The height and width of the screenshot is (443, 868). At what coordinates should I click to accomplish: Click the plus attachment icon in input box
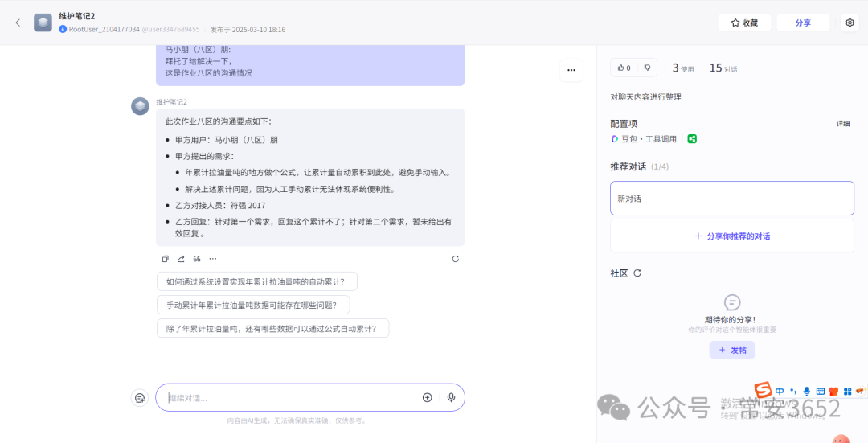428,397
